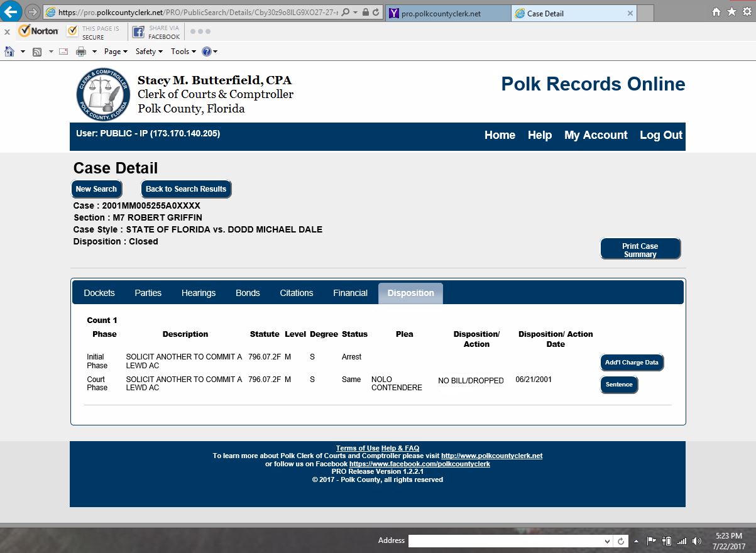
Task: Open Action Center flag icon
Action: coord(651,540)
